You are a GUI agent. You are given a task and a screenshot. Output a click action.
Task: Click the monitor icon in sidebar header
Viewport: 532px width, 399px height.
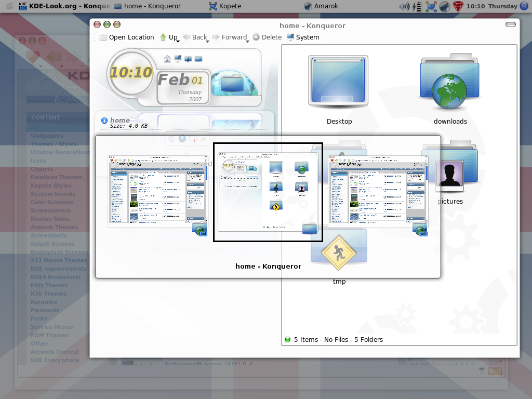click(x=178, y=59)
